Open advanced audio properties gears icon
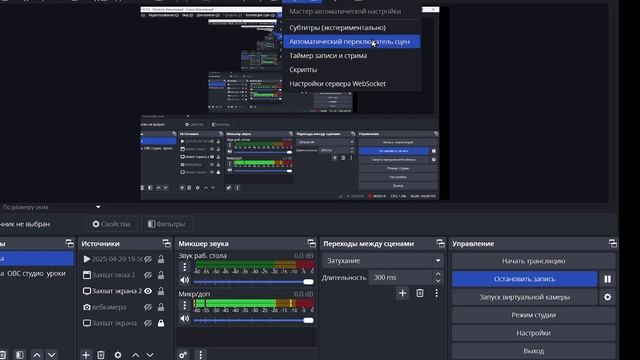This screenshot has height=360, width=640. pos(183,355)
